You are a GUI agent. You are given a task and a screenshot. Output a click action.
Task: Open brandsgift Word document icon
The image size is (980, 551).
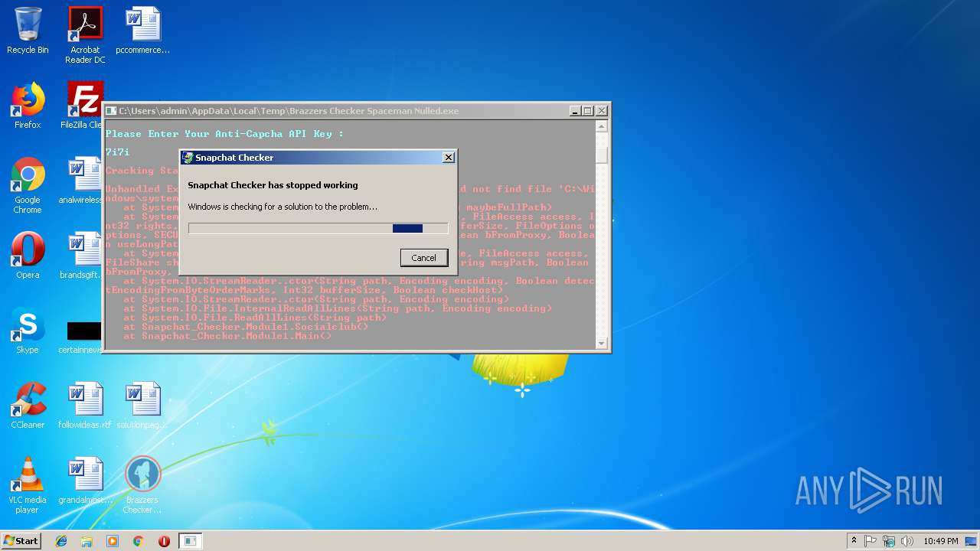83,256
